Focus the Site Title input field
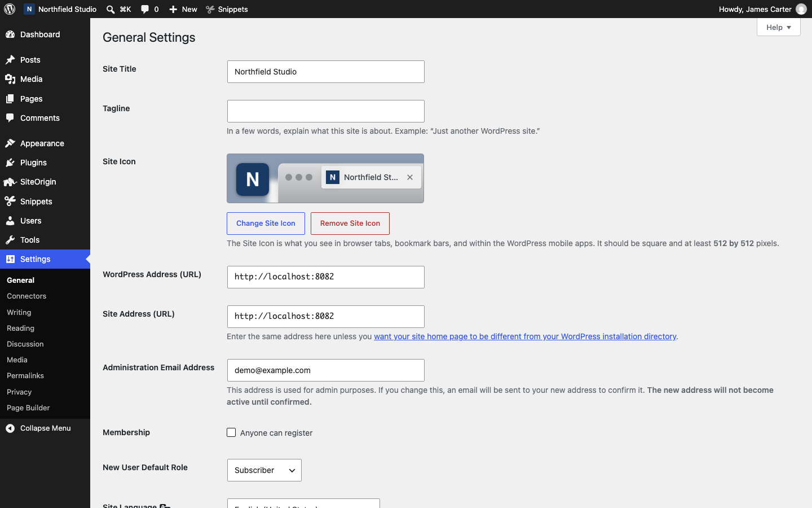 pos(326,72)
